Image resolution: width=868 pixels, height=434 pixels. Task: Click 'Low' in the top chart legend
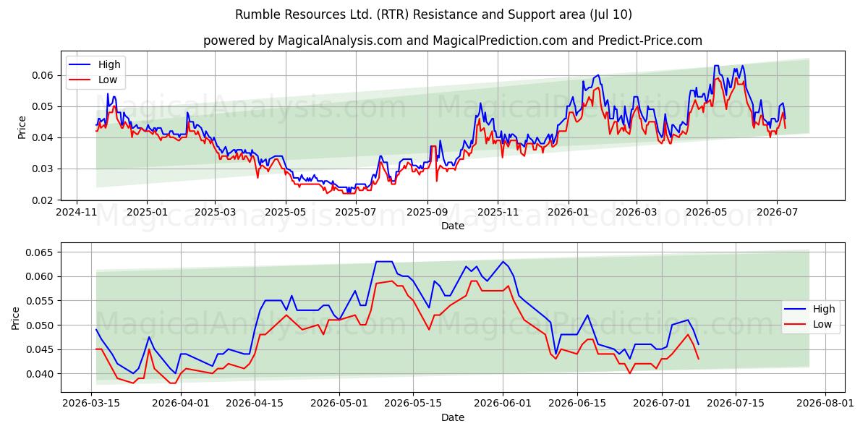(108, 80)
